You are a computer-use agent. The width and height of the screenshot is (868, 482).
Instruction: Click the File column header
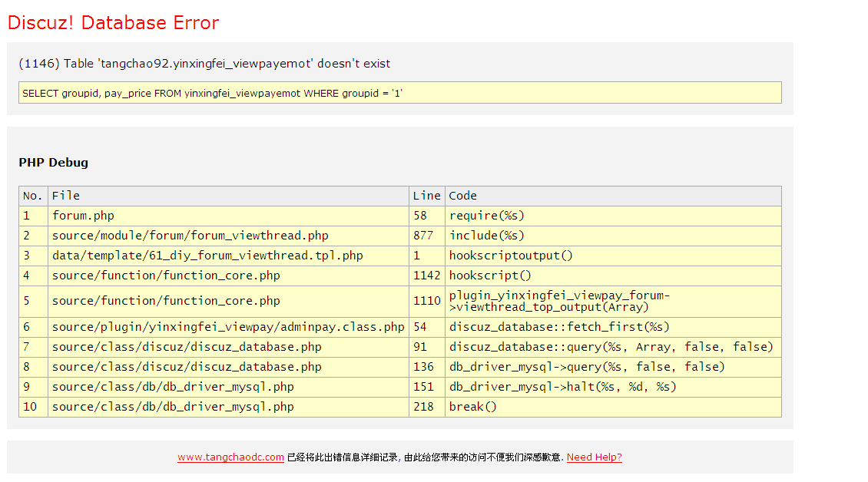tap(66, 196)
